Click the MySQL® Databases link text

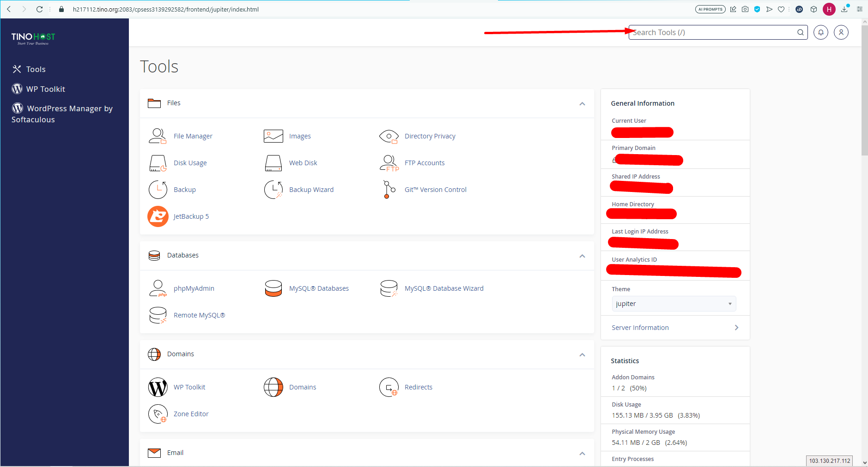coord(319,288)
